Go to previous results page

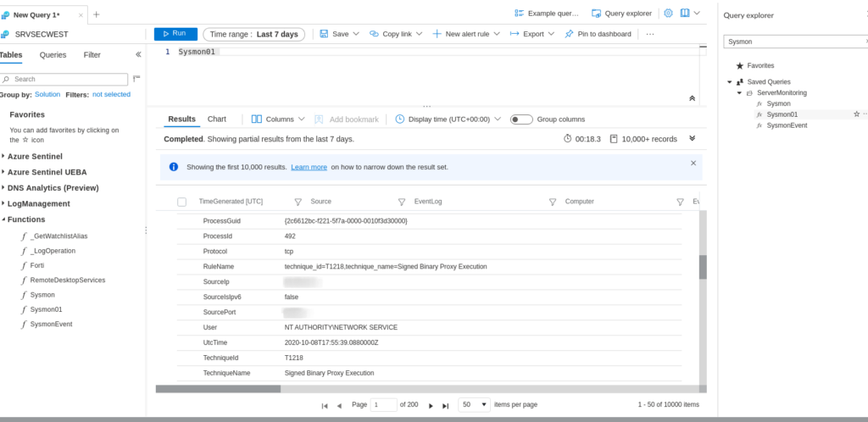[339, 405]
